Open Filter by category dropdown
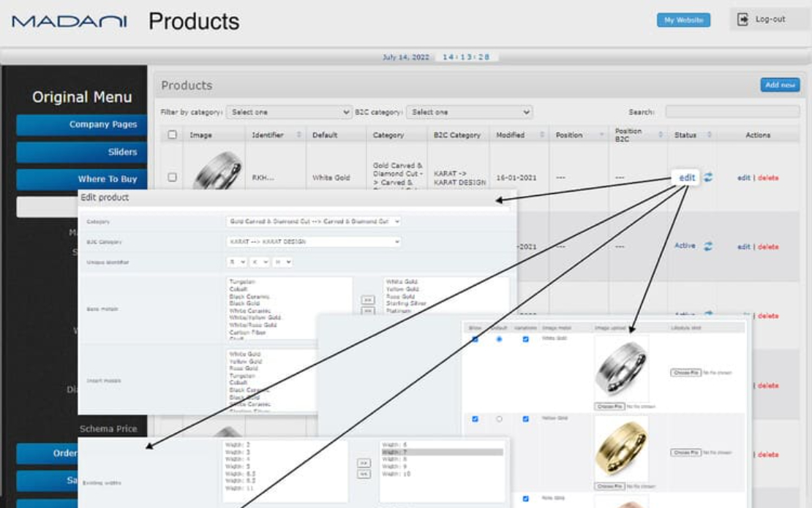 289,113
